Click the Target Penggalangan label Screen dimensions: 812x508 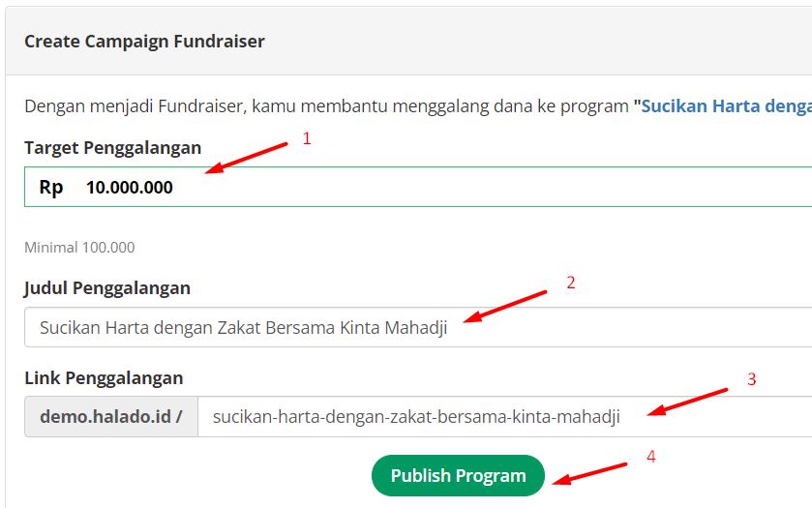pyautogui.click(x=112, y=148)
